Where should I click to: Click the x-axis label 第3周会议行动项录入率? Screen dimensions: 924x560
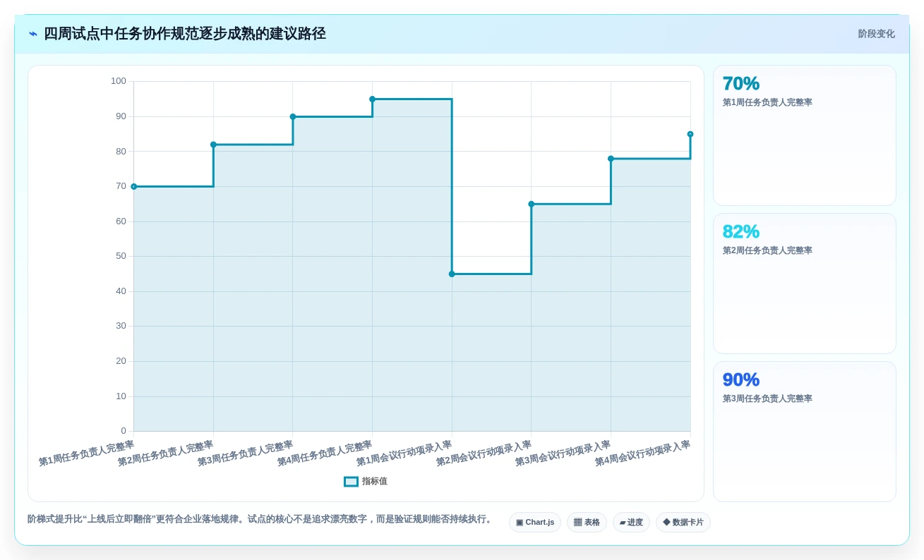(563, 454)
